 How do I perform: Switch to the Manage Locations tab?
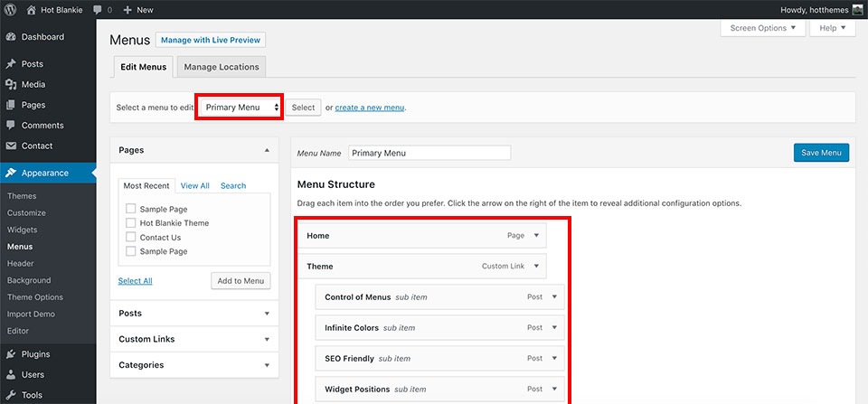coord(222,67)
